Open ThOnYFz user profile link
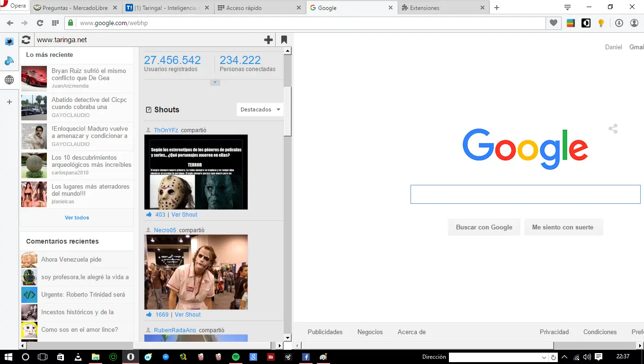Image resolution: width=644 pixels, height=364 pixels. [166, 130]
